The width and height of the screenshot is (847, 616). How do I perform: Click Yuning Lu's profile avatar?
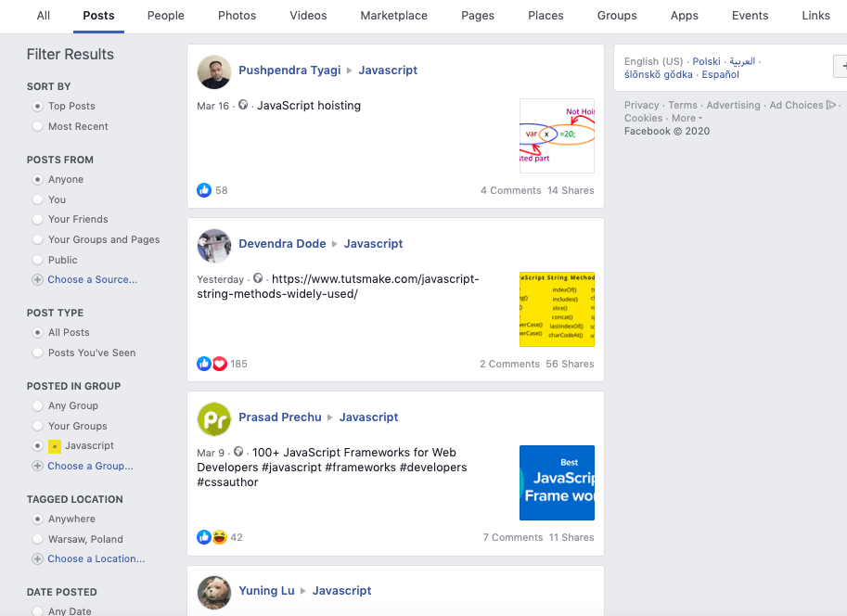pos(214,592)
